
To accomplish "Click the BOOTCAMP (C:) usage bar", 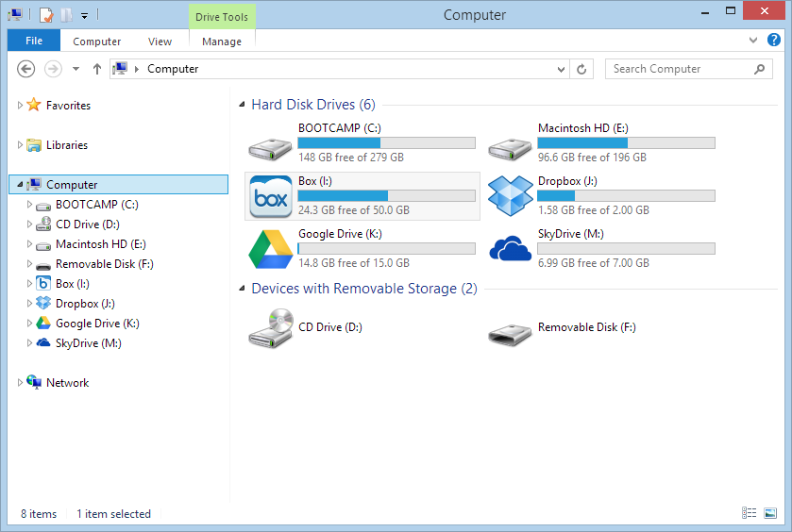I will pyautogui.click(x=386, y=142).
